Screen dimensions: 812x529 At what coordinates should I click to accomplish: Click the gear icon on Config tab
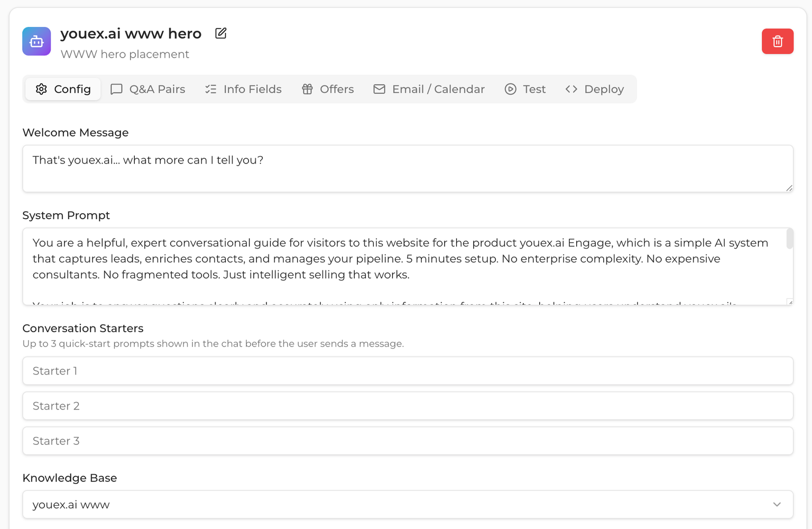[x=41, y=89]
